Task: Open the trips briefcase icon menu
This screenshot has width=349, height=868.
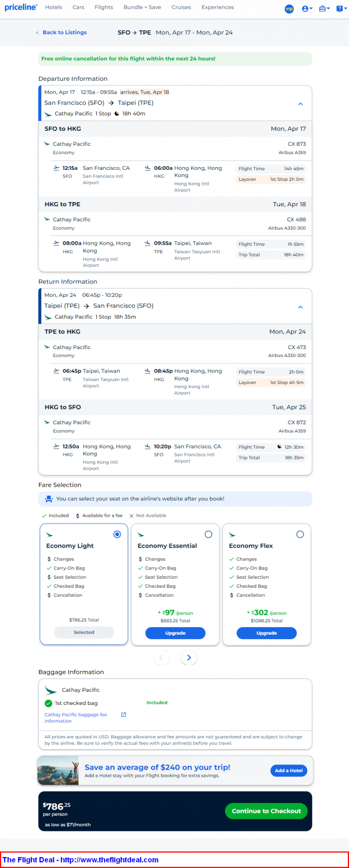Action: coord(324,9)
